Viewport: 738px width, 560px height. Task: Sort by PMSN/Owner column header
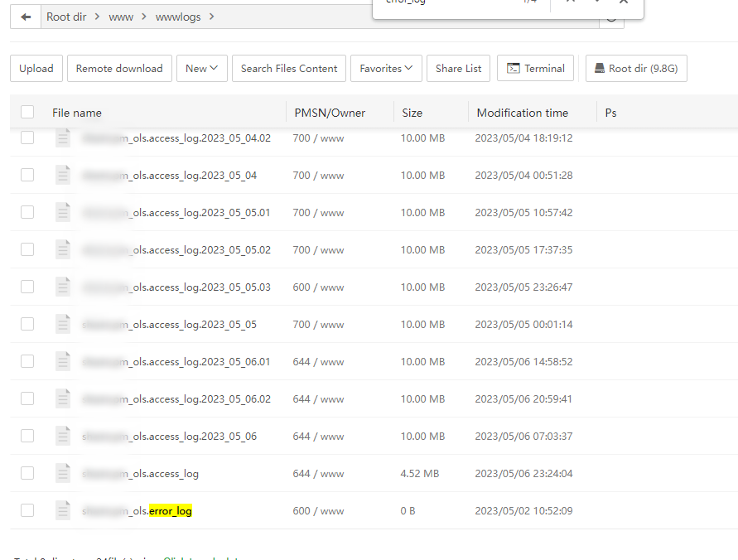click(330, 113)
